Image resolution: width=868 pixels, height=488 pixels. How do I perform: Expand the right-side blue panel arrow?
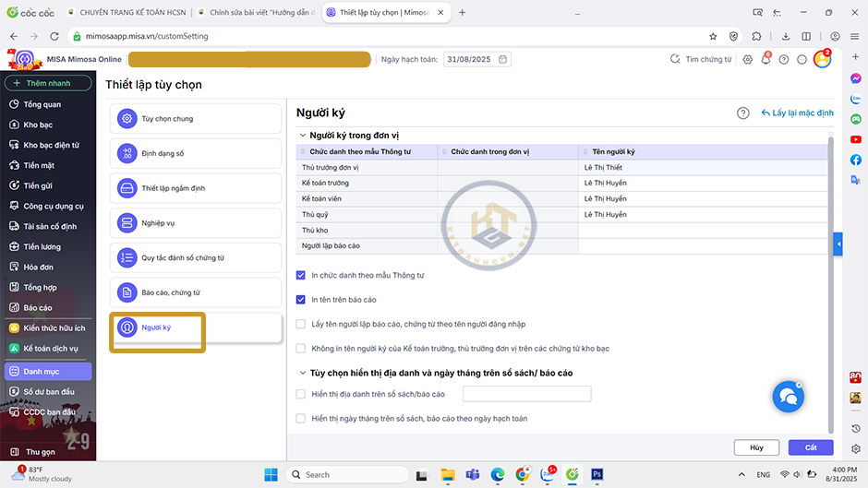(x=838, y=244)
